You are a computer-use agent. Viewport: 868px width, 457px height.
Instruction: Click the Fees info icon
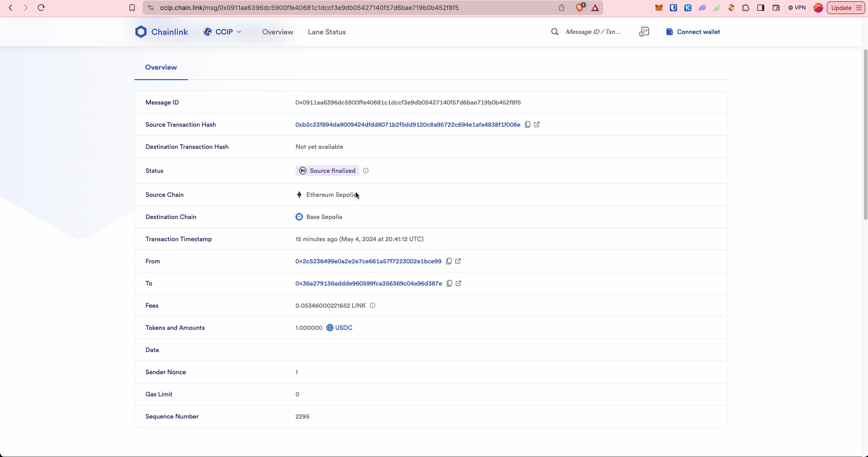(x=372, y=305)
